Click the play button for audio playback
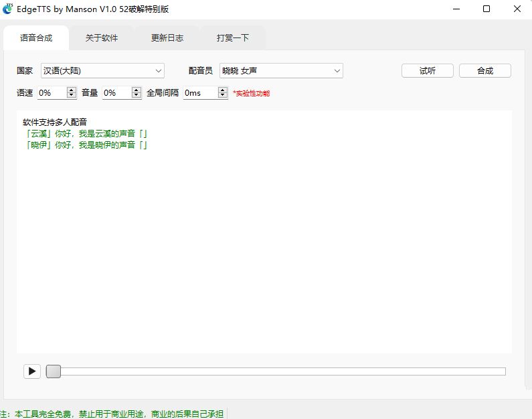The width and height of the screenshot is (532, 419). tap(32, 371)
